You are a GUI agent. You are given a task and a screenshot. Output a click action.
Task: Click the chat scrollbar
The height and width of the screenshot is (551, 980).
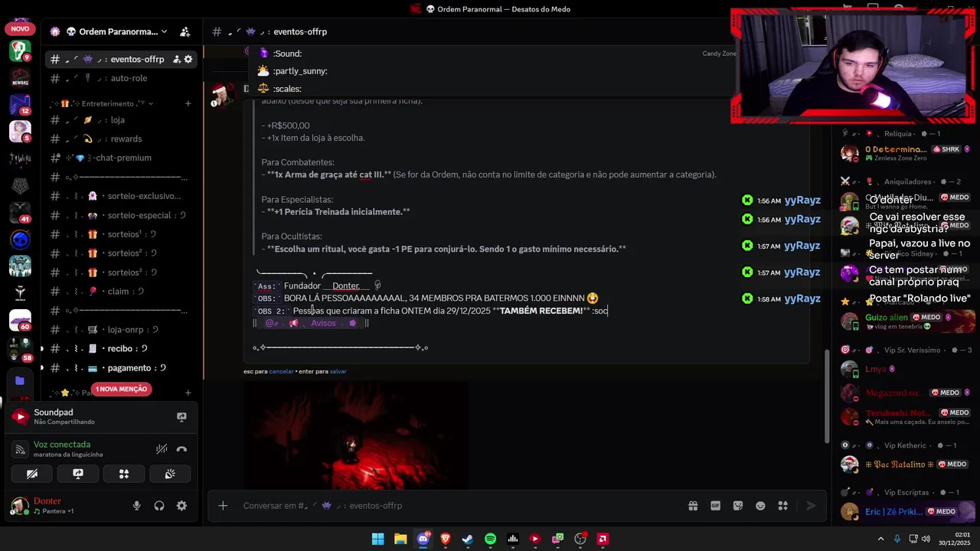[x=826, y=396]
